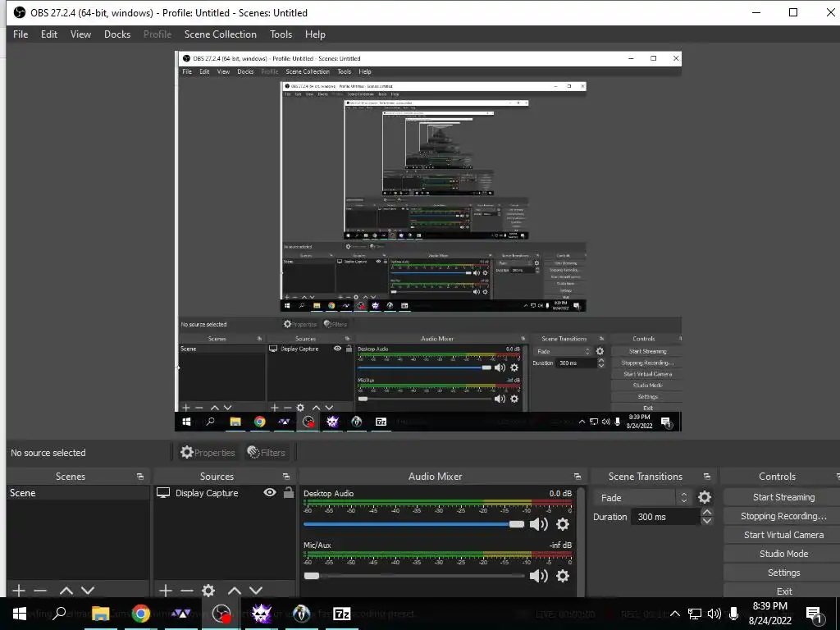Click the Exit button
The width and height of the screenshot is (840, 630).
783,591
